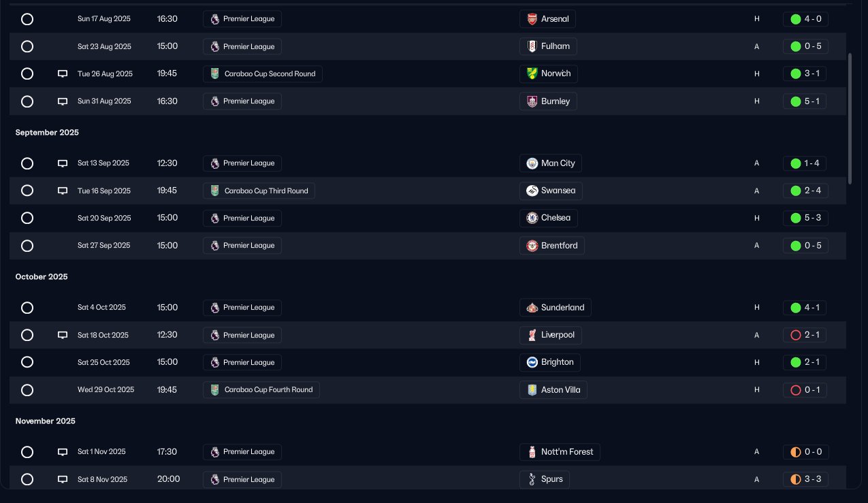Open the Carabao Cup Fourth Round tag
Image resolution: width=868 pixels, height=503 pixels.
pyautogui.click(x=261, y=390)
